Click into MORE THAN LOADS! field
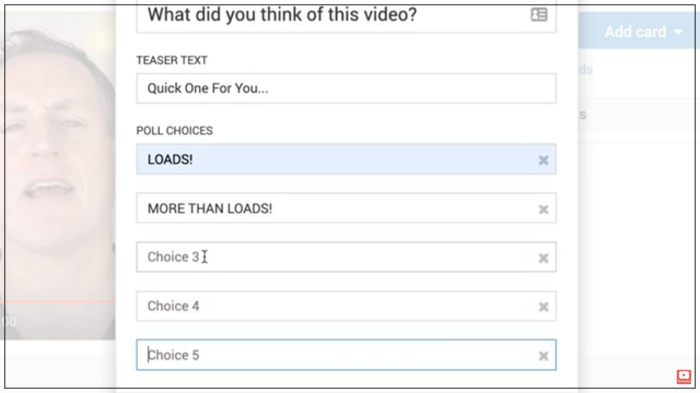 click(346, 208)
